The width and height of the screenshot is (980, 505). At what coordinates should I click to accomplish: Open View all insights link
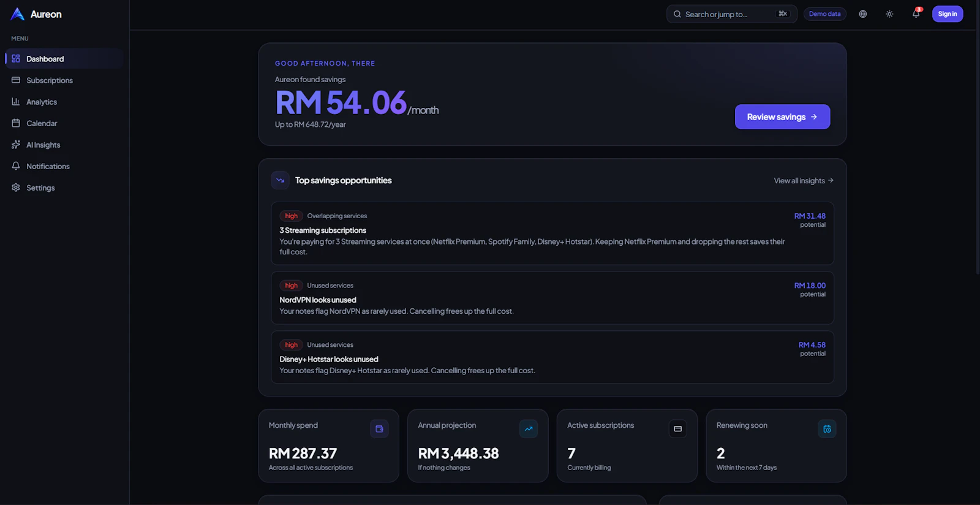(x=804, y=181)
